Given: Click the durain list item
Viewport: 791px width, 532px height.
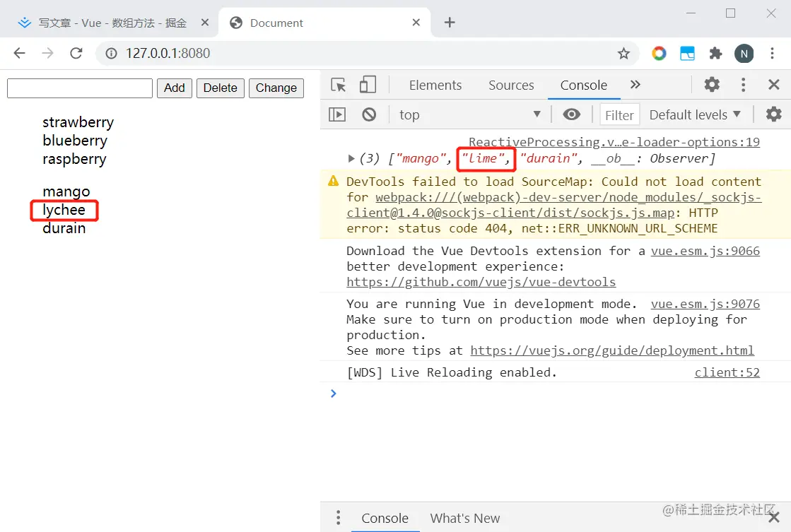Looking at the screenshot, I should point(64,228).
